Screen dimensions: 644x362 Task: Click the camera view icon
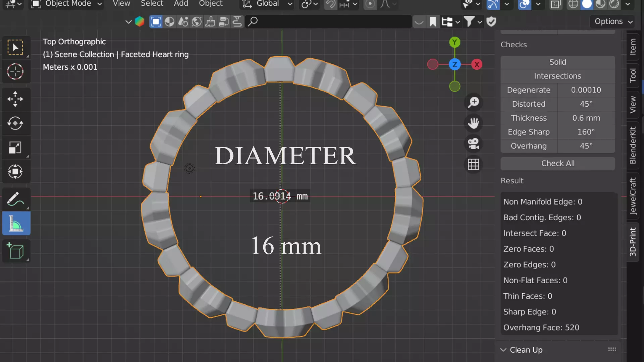(x=473, y=144)
